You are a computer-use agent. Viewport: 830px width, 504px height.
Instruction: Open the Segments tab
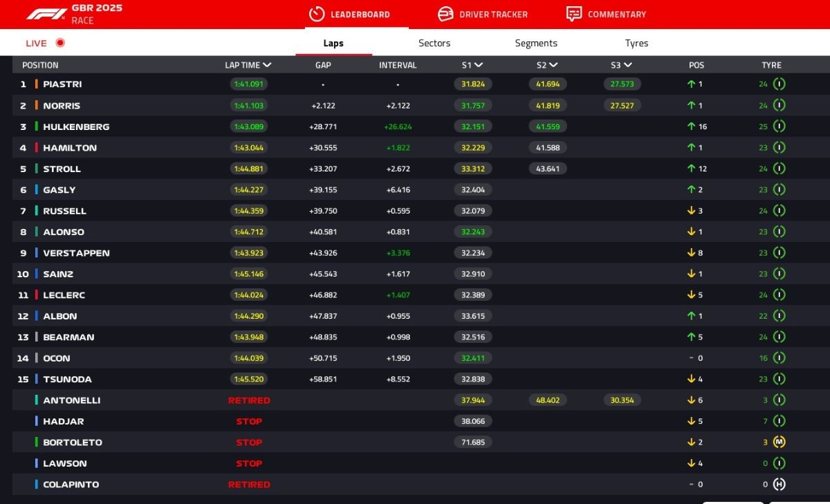pos(536,43)
